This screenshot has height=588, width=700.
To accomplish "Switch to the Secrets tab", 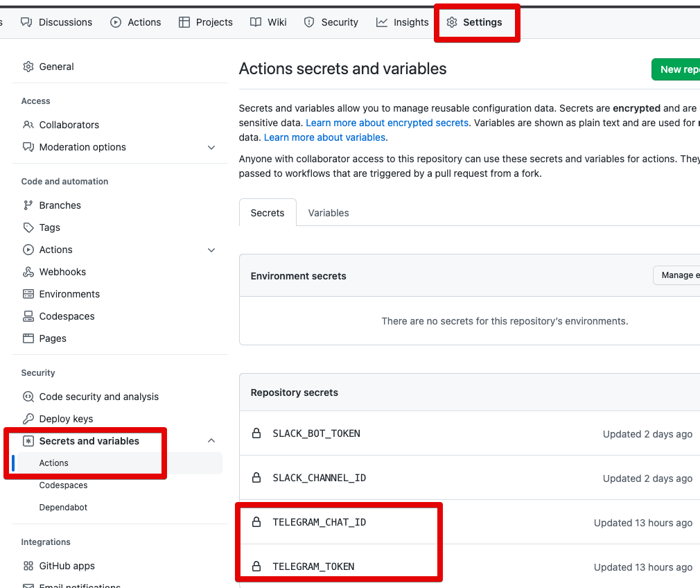I will (x=268, y=213).
